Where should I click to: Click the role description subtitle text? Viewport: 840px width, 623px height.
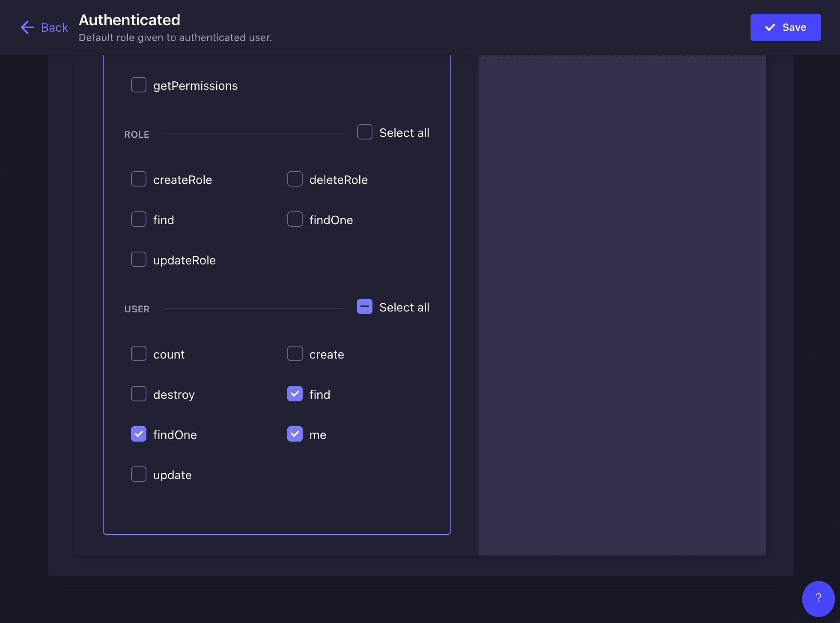point(175,38)
